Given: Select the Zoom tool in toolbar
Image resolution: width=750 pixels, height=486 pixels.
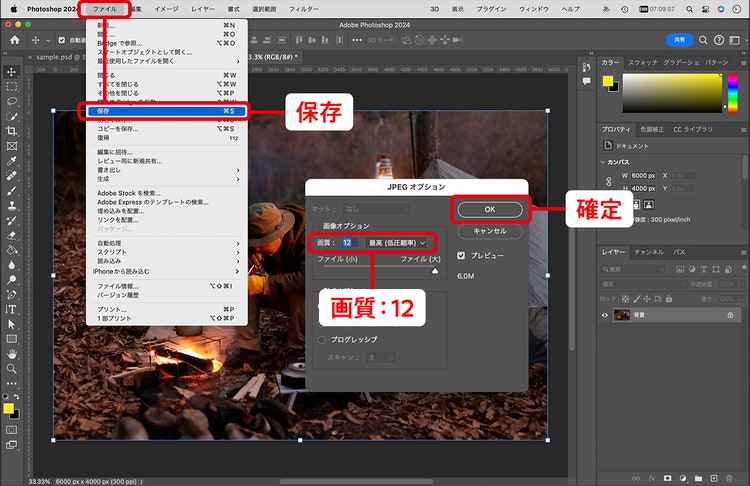Looking at the screenshot, I should 11,368.
